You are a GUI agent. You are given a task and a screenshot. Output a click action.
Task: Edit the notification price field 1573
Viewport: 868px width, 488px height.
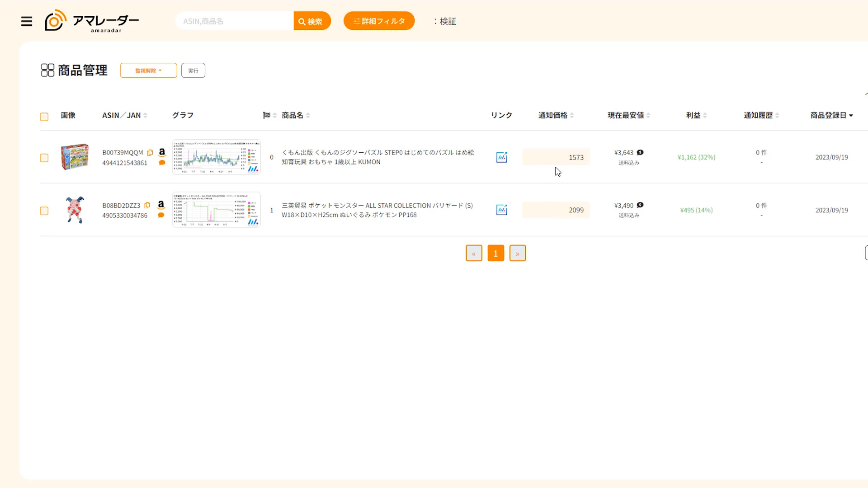(x=556, y=157)
